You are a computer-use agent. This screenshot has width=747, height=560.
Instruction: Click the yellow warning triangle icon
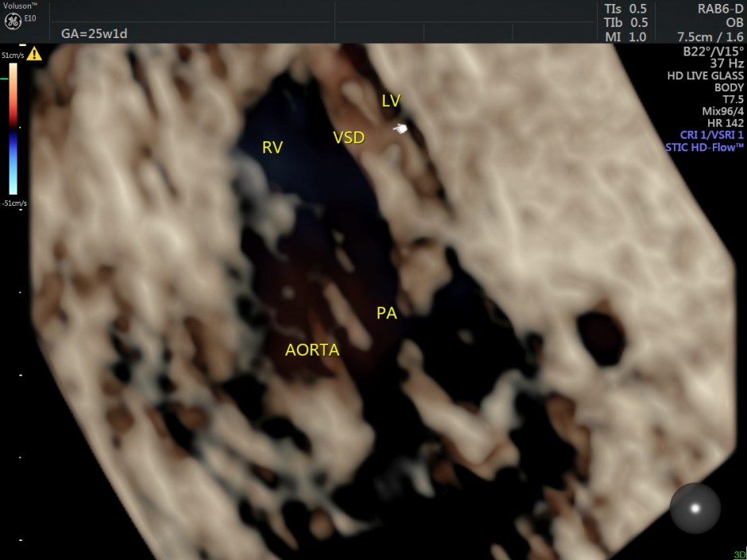(x=34, y=55)
